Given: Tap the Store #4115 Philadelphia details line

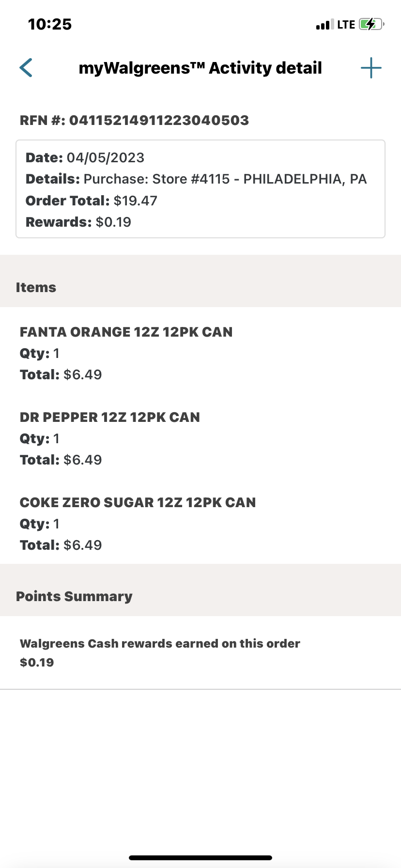Looking at the screenshot, I should 196,179.
